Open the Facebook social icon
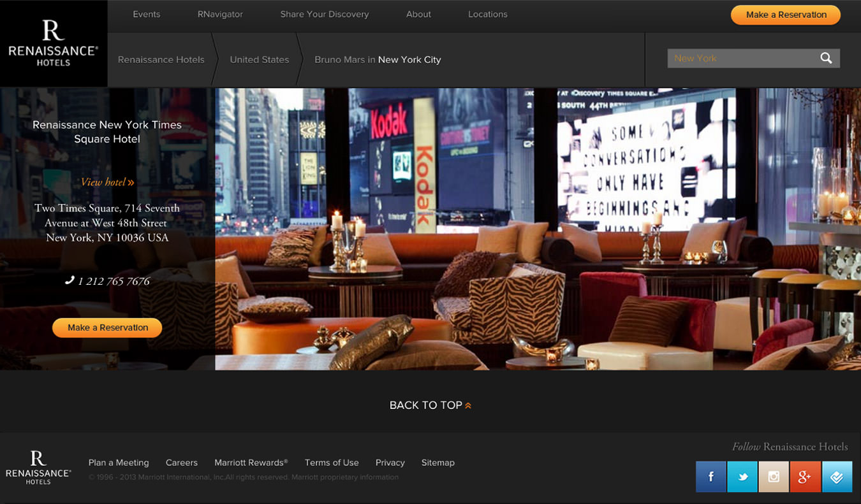 coord(710,476)
